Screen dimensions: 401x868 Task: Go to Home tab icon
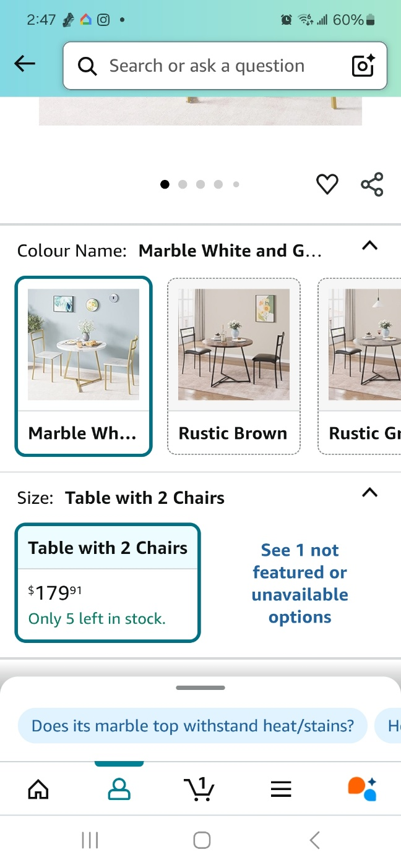[38, 789]
